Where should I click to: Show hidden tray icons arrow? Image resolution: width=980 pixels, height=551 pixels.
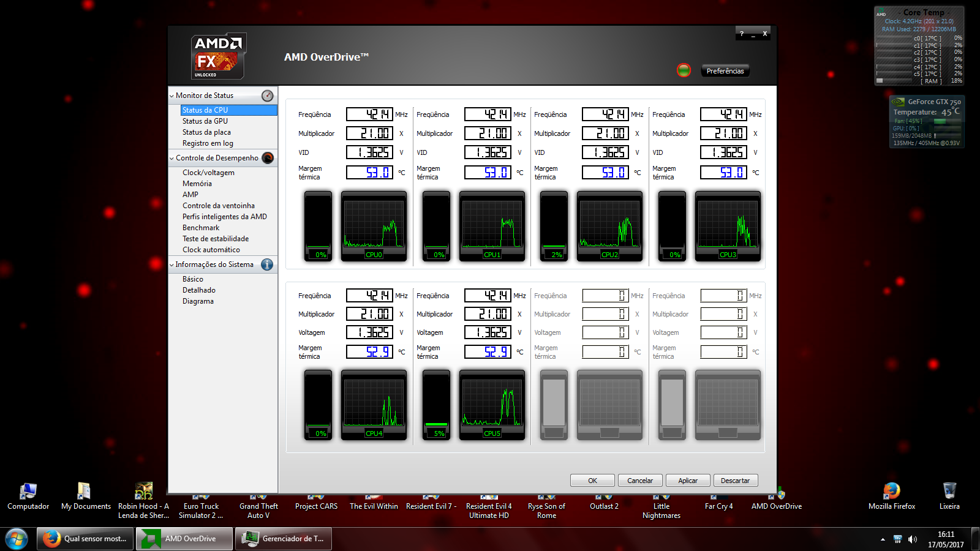coord(883,539)
